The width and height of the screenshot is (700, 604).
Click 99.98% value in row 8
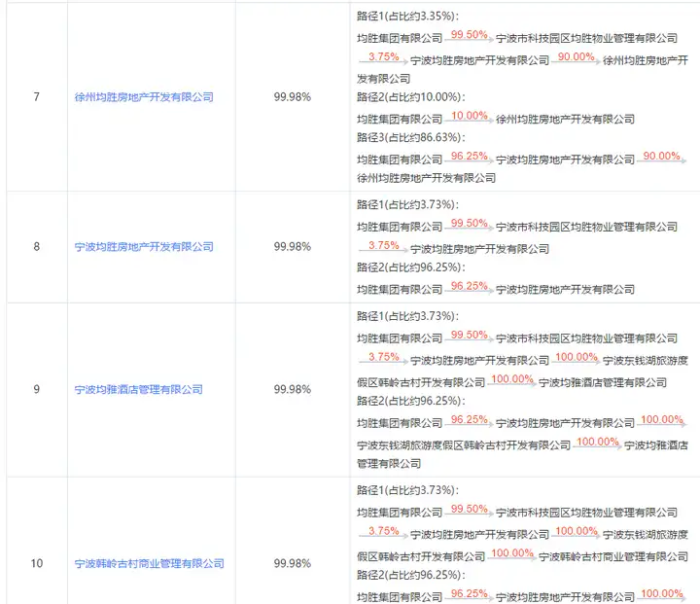pyautogui.click(x=293, y=247)
